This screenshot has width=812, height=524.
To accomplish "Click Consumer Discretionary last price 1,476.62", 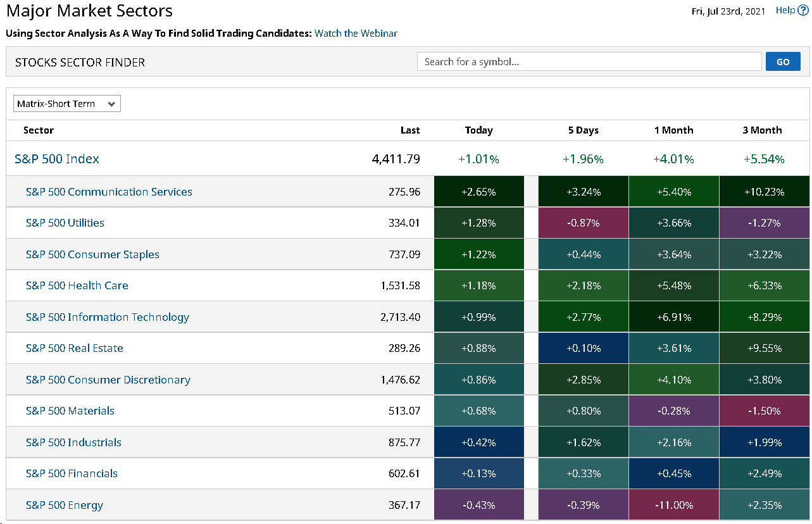I will tap(401, 380).
